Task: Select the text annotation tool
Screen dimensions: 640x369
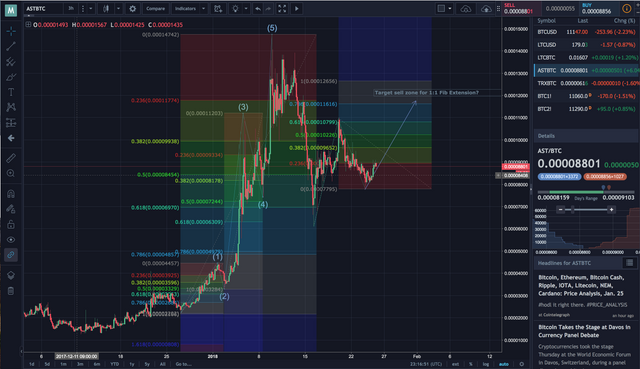Action: point(11,92)
